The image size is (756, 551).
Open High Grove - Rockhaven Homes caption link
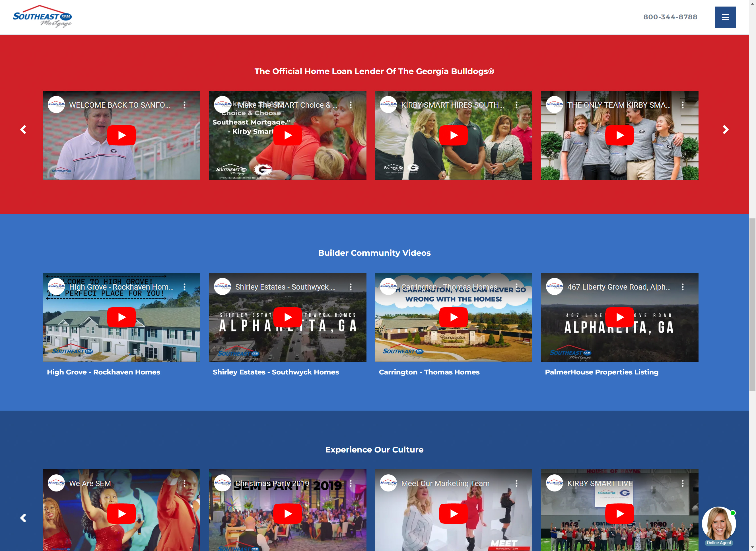pos(103,372)
